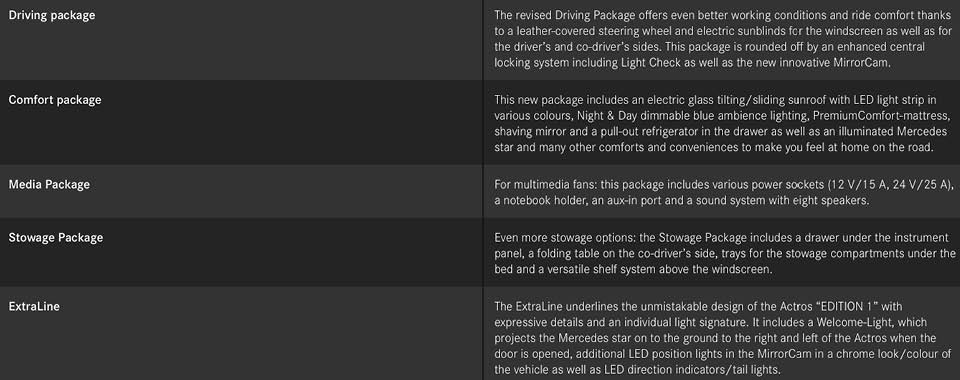Select the Stowage Package label

pyautogui.click(x=56, y=238)
